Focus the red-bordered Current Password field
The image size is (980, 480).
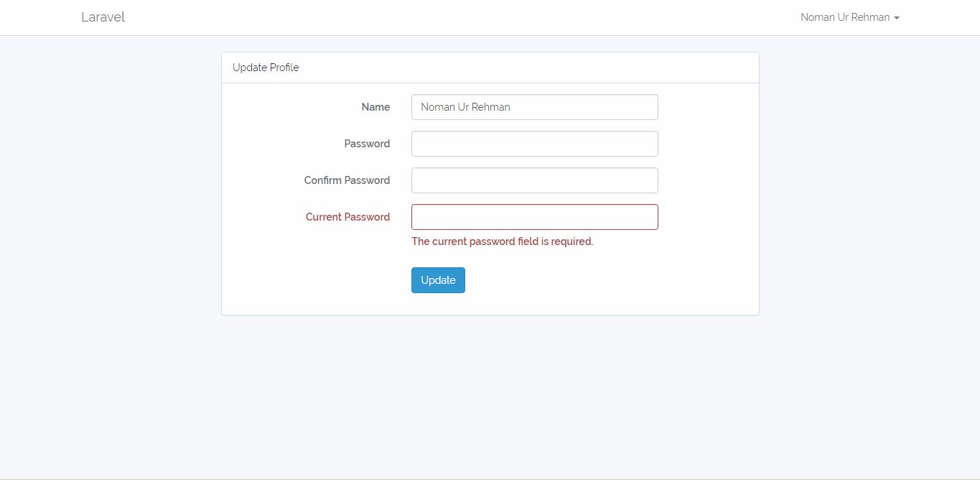[x=534, y=217]
